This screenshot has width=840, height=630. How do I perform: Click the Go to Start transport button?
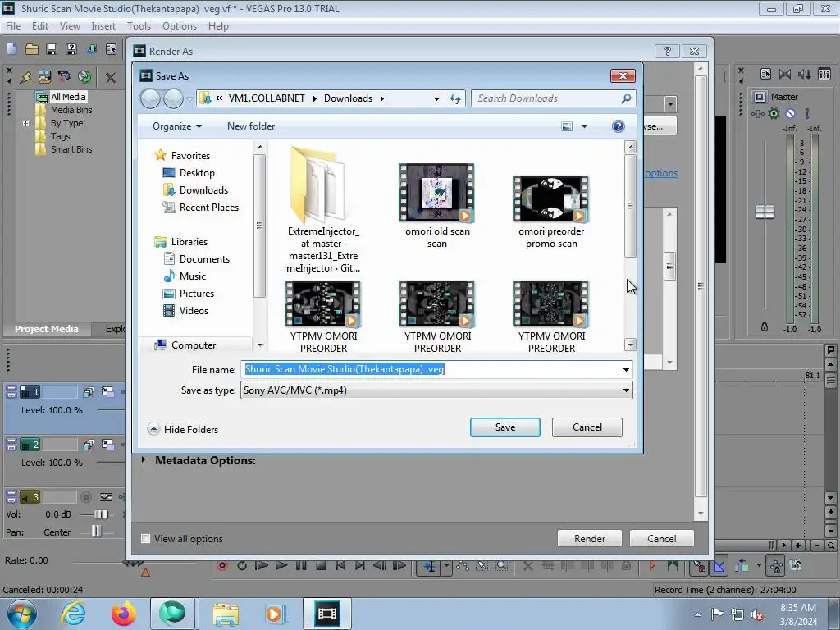pos(340,565)
